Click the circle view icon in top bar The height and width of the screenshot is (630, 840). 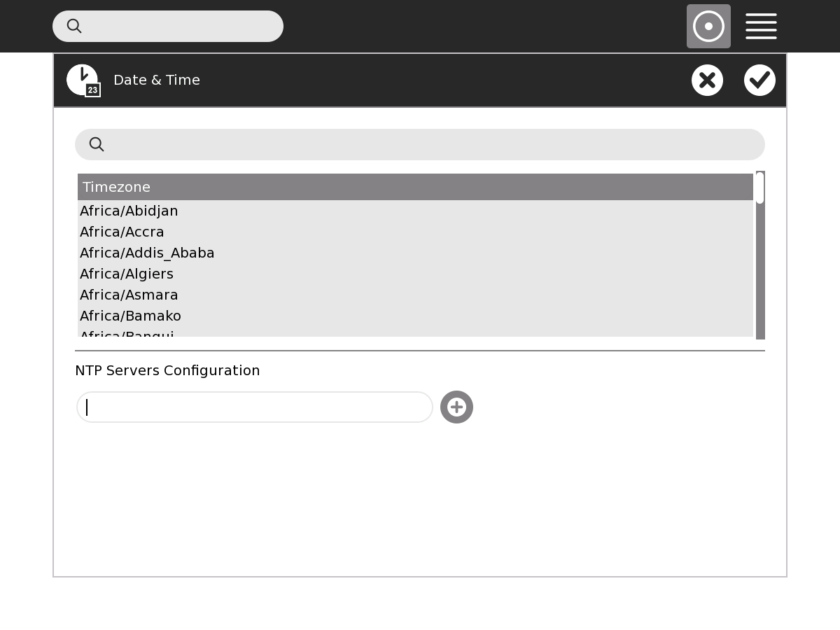click(708, 27)
